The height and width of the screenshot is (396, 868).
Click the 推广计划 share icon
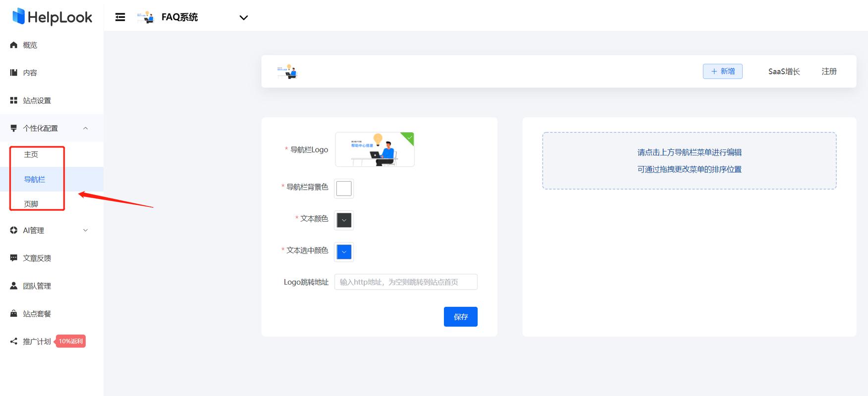(x=14, y=341)
